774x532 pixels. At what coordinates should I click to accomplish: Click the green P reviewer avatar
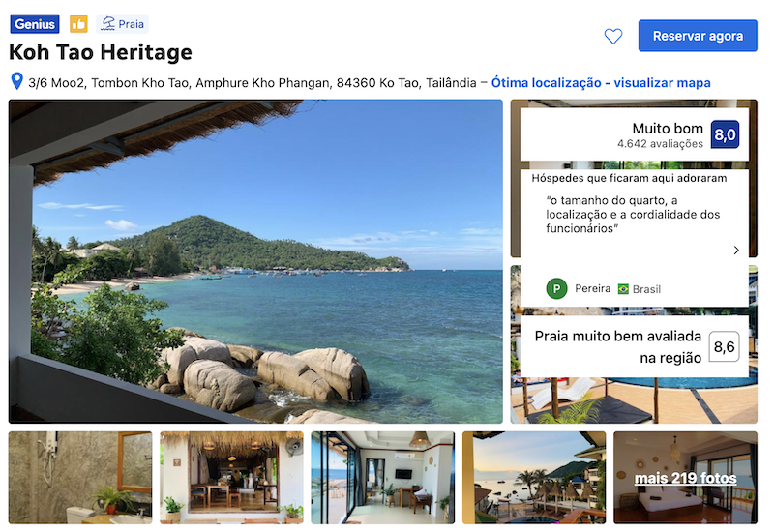point(556,288)
